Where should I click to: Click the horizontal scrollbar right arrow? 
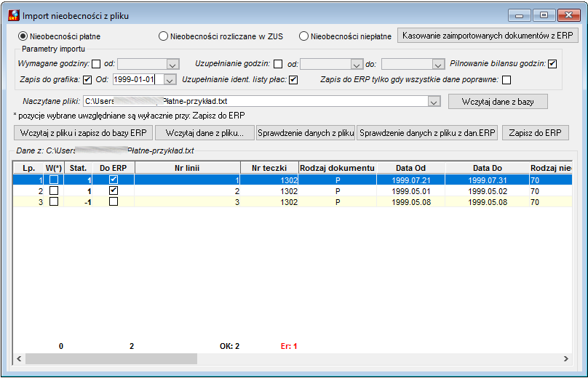(566, 359)
